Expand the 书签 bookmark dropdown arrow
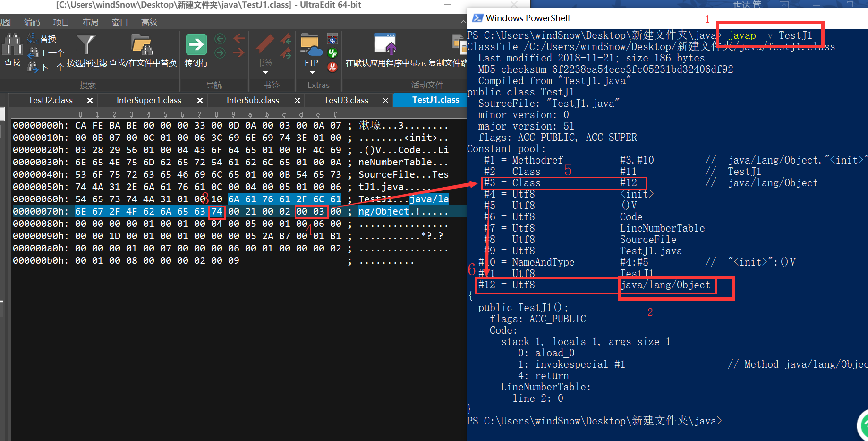 265,73
